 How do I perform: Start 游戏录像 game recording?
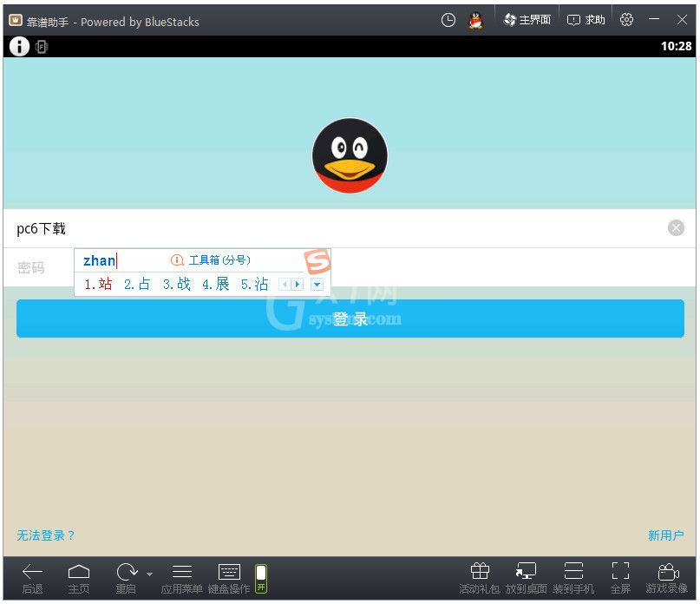[x=667, y=579]
